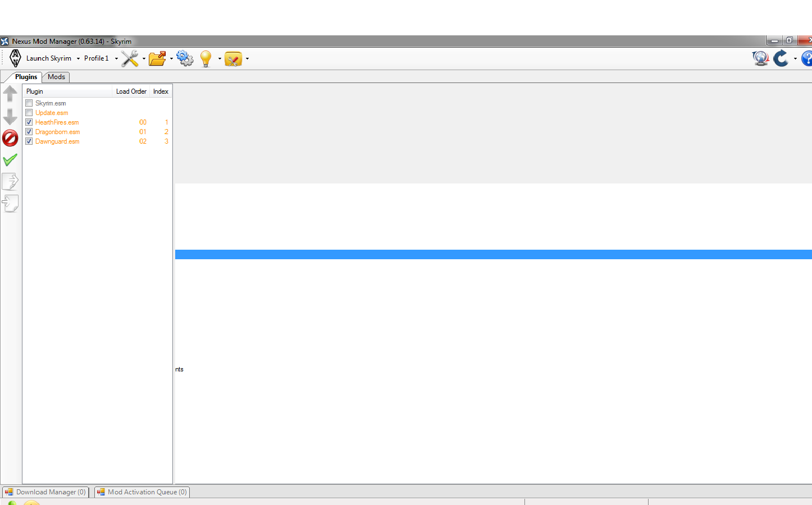812x505 pixels.
Task: Click the blue circular arrow icon
Action: 781,58
